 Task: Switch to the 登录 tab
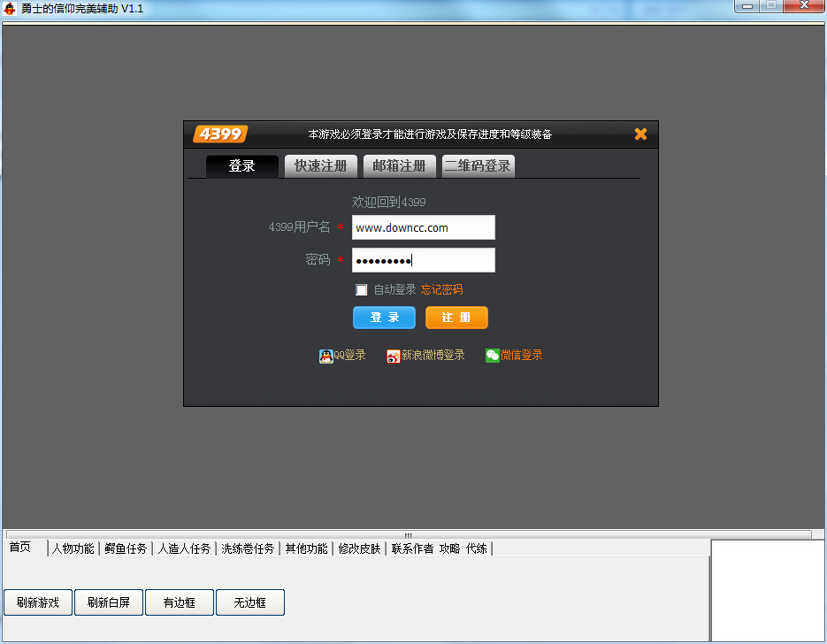click(242, 166)
